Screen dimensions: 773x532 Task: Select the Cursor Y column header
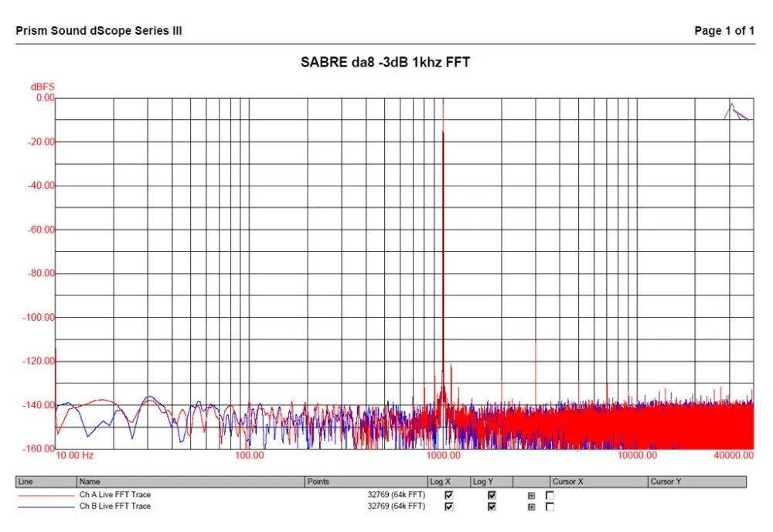697,482
